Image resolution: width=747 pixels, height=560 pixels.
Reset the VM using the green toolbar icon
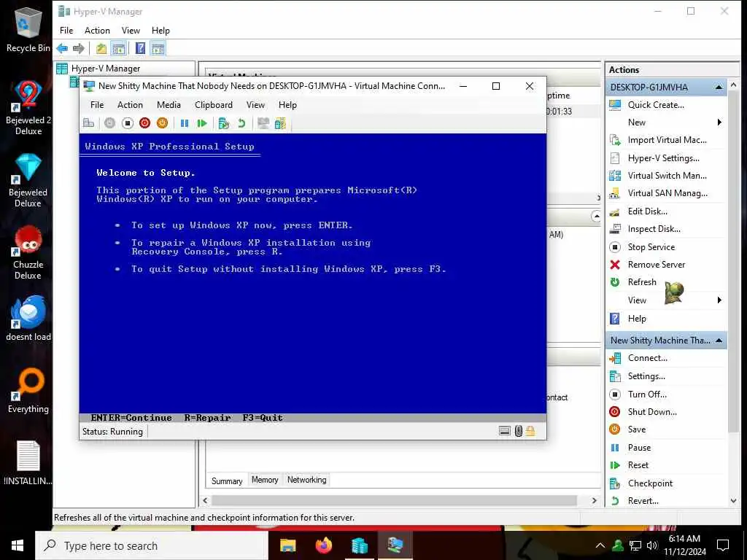(x=202, y=123)
